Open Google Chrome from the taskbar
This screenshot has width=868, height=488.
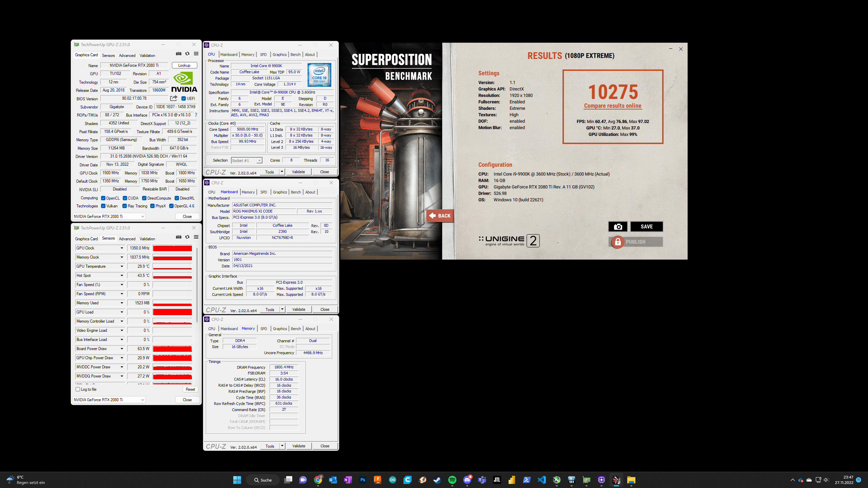pyautogui.click(x=318, y=480)
